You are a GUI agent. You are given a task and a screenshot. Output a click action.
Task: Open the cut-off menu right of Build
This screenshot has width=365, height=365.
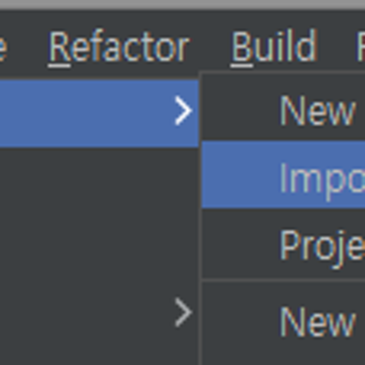click(361, 47)
